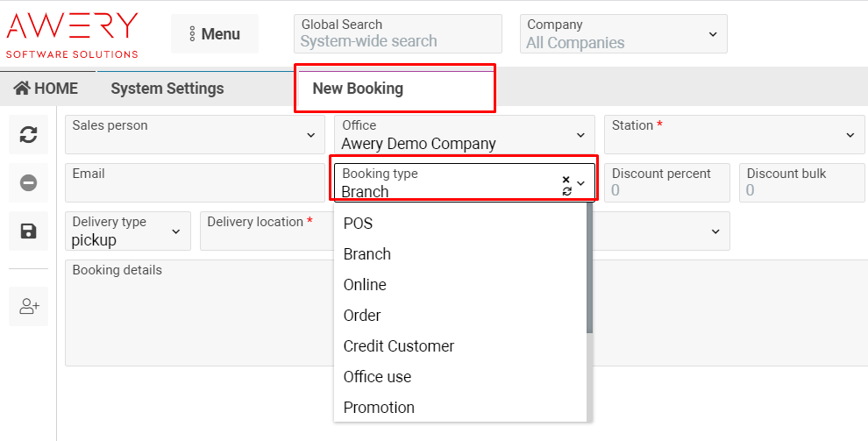Pick the Promotion option in the list
Image resolution: width=868 pixels, height=441 pixels.
379,408
